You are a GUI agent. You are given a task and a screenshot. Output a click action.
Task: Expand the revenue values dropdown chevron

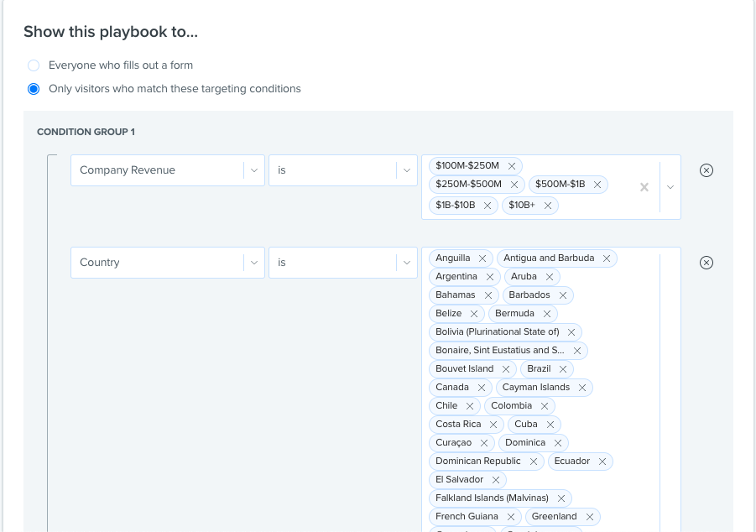tap(670, 187)
